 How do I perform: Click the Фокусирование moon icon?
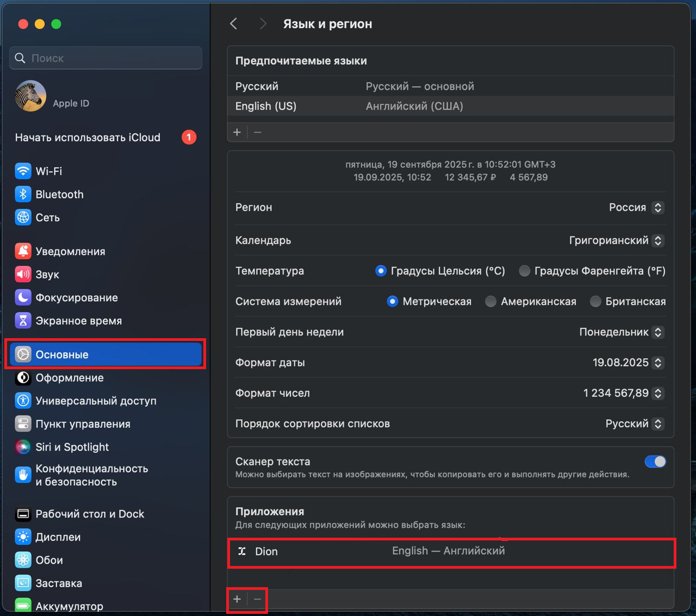click(x=23, y=297)
